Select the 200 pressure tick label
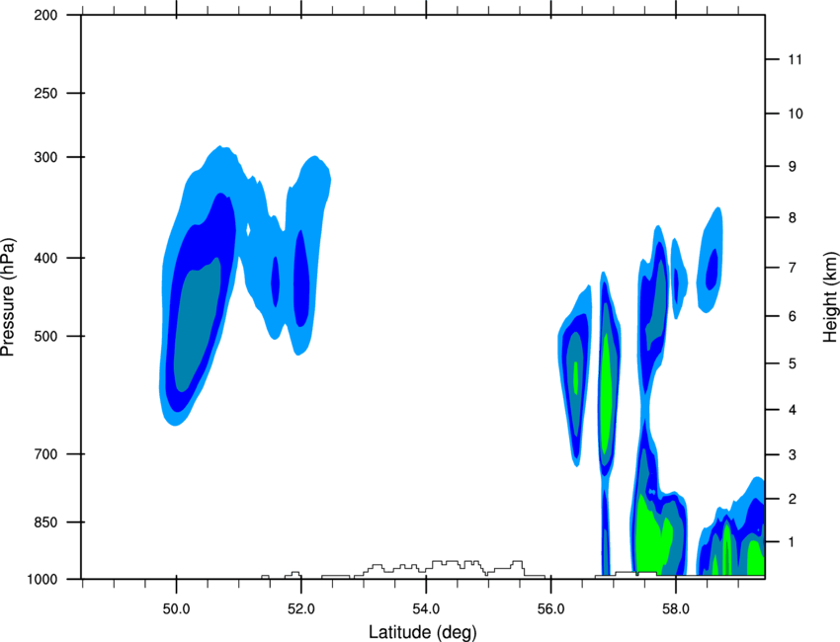 [x=45, y=16]
